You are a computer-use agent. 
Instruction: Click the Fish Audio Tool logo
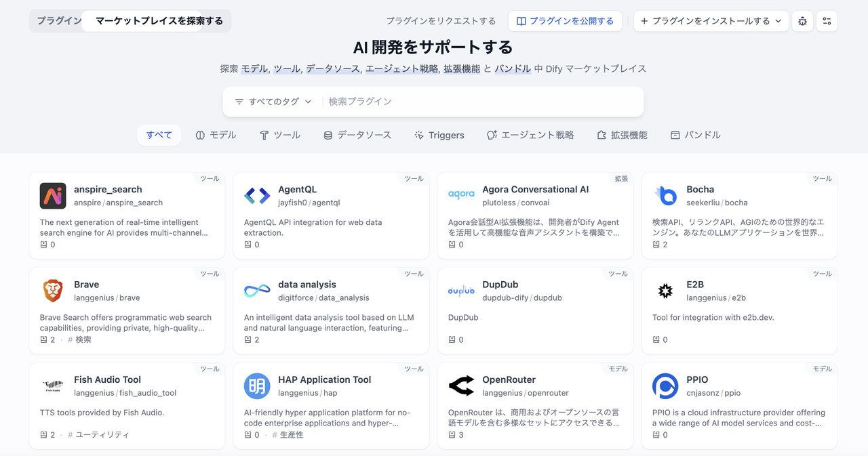(53, 386)
